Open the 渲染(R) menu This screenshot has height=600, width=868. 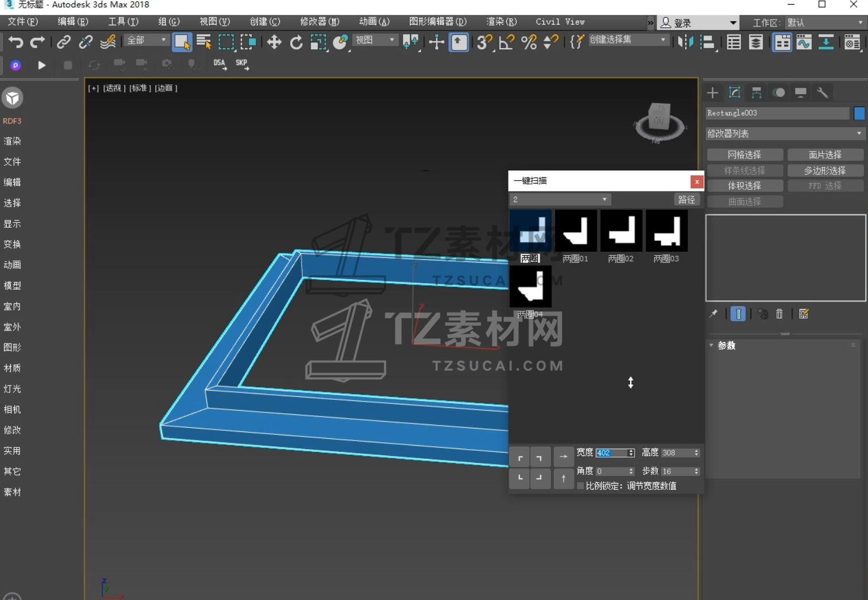coord(501,22)
